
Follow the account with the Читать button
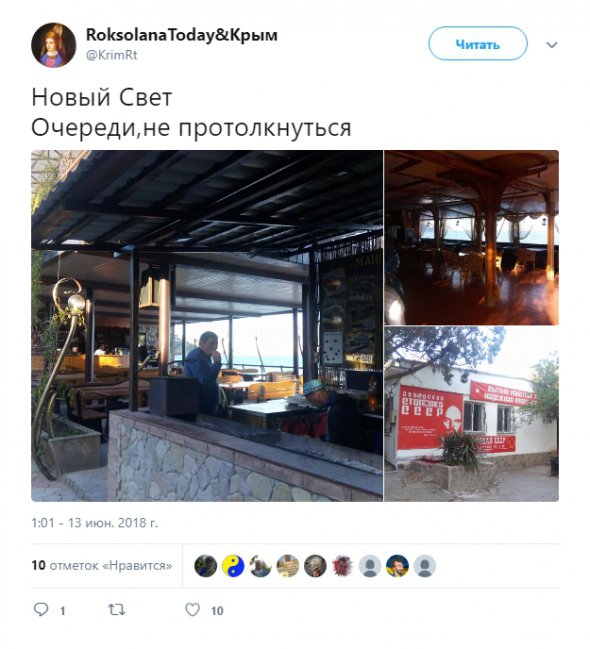478,43
